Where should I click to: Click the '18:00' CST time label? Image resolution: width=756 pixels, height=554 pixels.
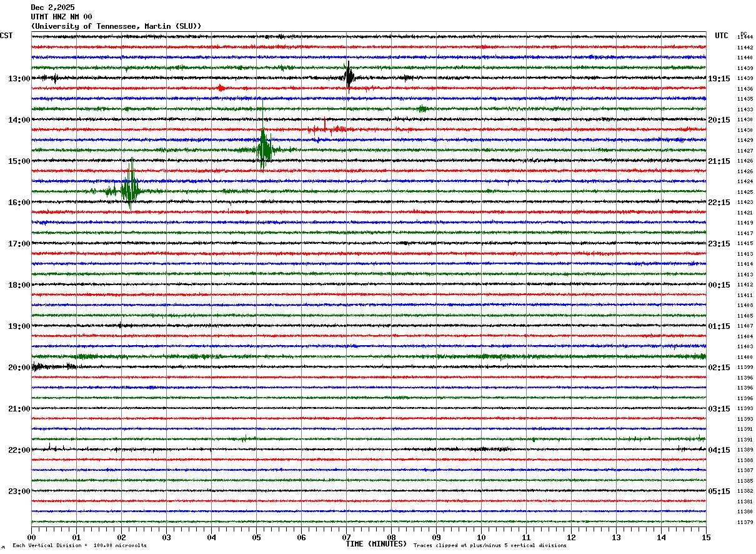pos(19,285)
